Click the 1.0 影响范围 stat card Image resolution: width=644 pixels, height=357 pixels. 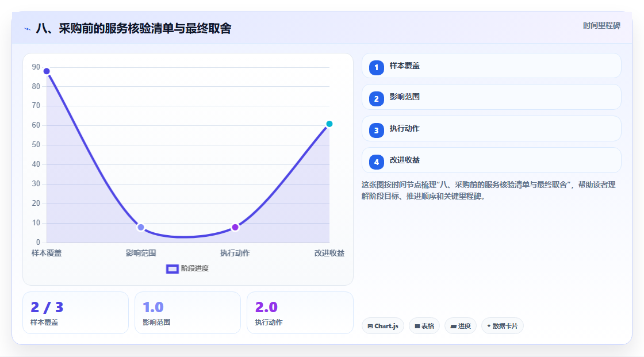tap(187, 313)
